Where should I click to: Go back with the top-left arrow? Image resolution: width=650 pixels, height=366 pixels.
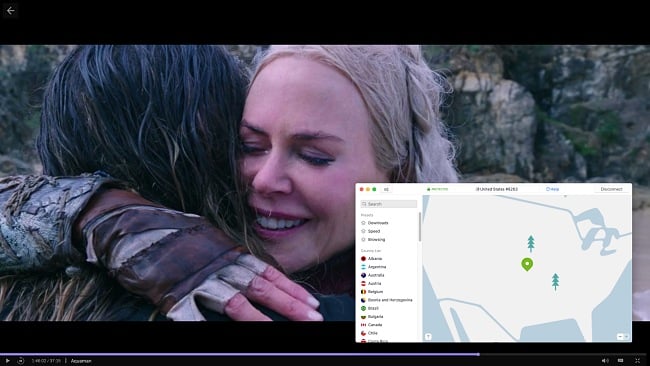11,11
